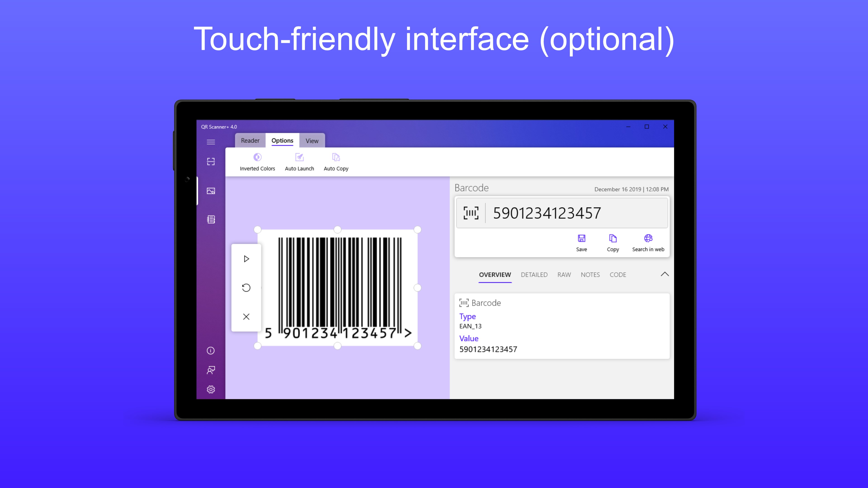Toggle Auto Launch option
The image size is (868, 488).
299,162
